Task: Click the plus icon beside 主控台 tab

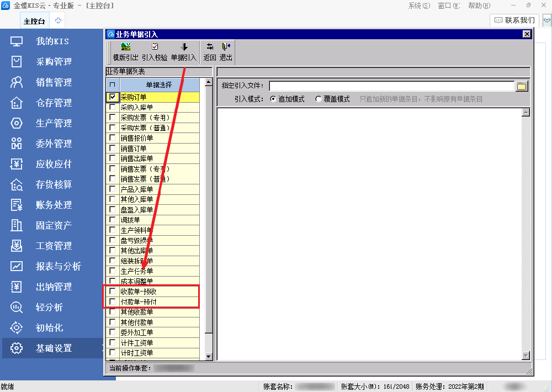Action: tap(58, 20)
